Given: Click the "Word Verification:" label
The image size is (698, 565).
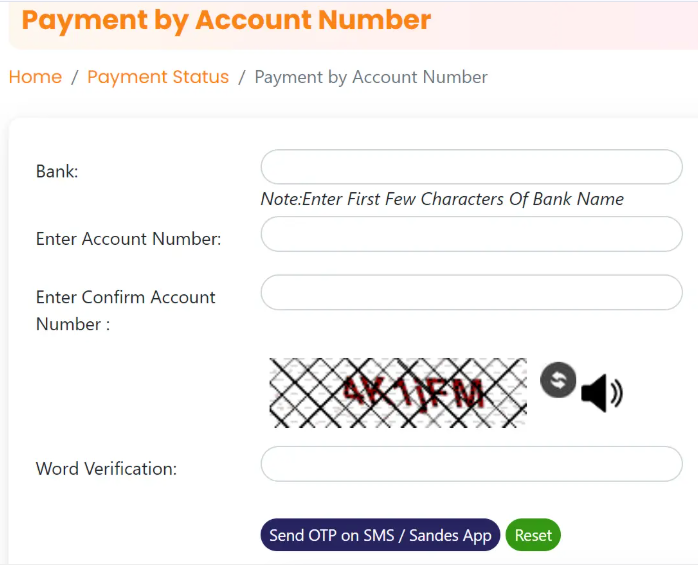Looking at the screenshot, I should (106, 468).
